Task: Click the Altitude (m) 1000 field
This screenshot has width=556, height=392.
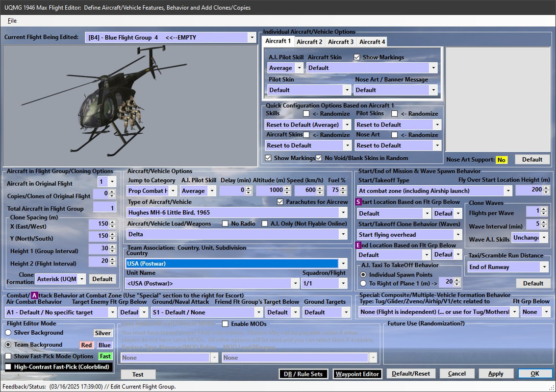Action: 270,190
